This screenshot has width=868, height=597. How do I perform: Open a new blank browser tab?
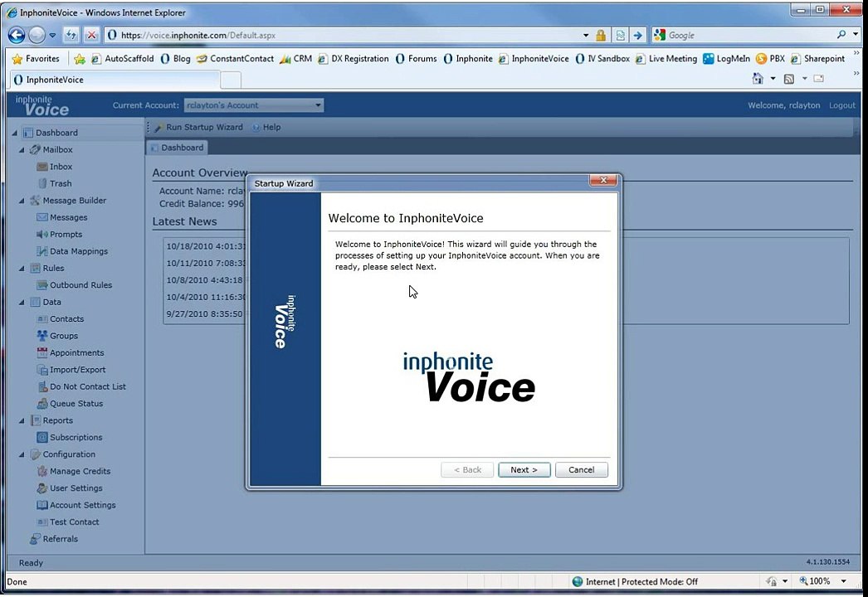tap(231, 80)
